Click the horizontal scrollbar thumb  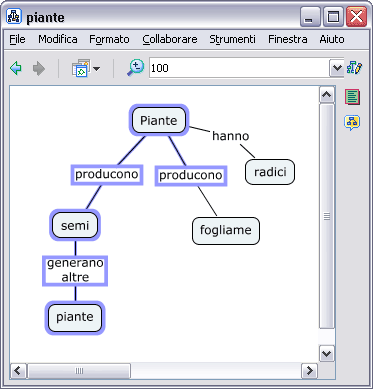pos(79,371)
